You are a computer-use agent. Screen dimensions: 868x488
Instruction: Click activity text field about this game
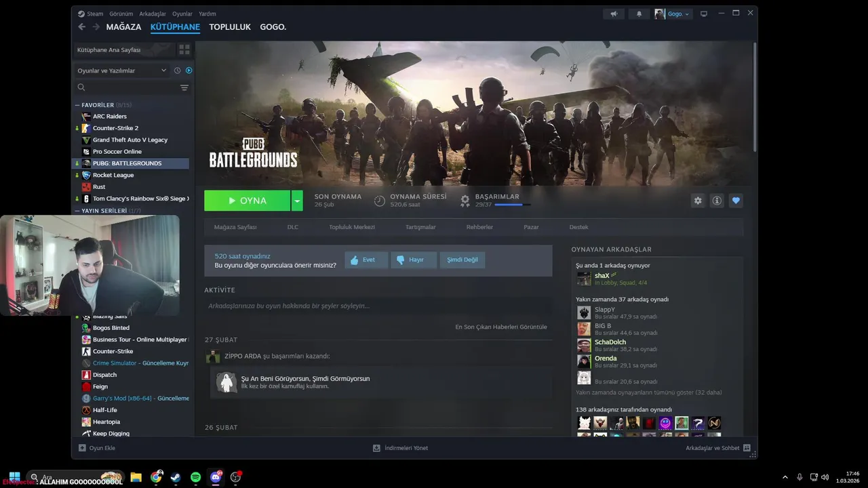click(x=378, y=306)
